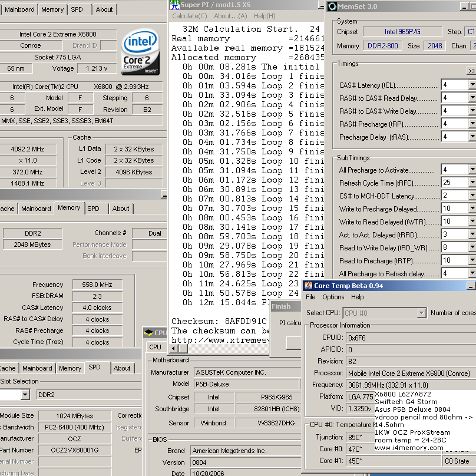Click the Checksum: 8AFDD91C line in Super PI
Screen dimensions: 476x476
point(219,321)
